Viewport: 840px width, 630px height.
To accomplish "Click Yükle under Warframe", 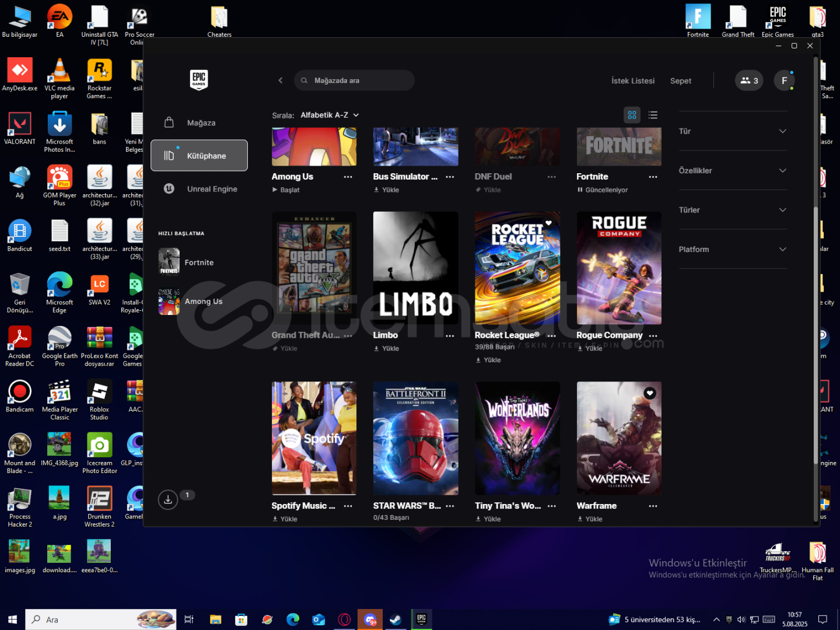I will [590, 519].
